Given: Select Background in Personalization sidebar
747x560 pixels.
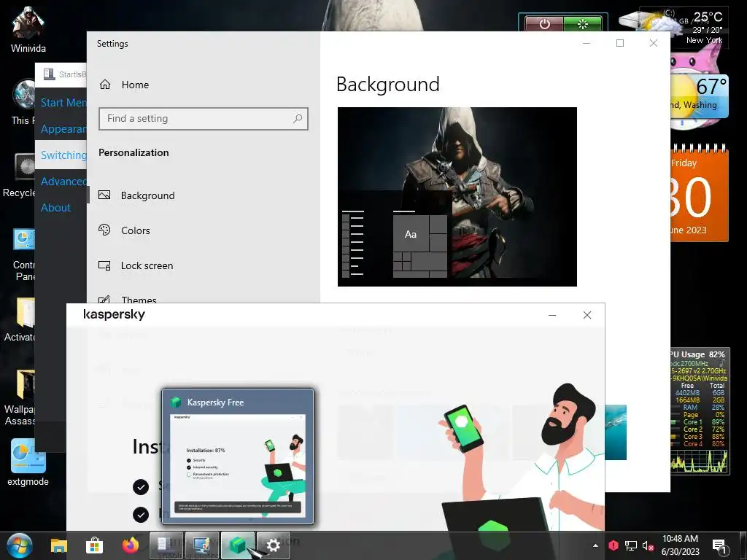Looking at the screenshot, I should (x=147, y=195).
